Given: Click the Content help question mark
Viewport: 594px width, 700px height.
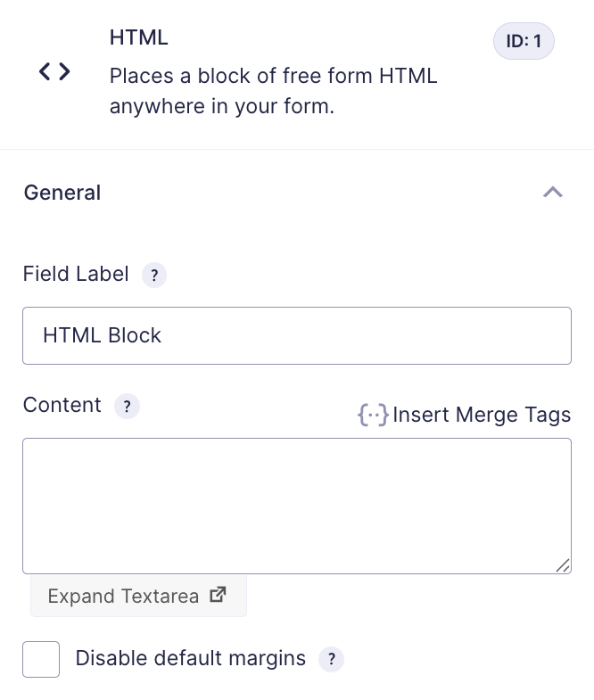Looking at the screenshot, I should pyautogui.click(x=127, y=407).
